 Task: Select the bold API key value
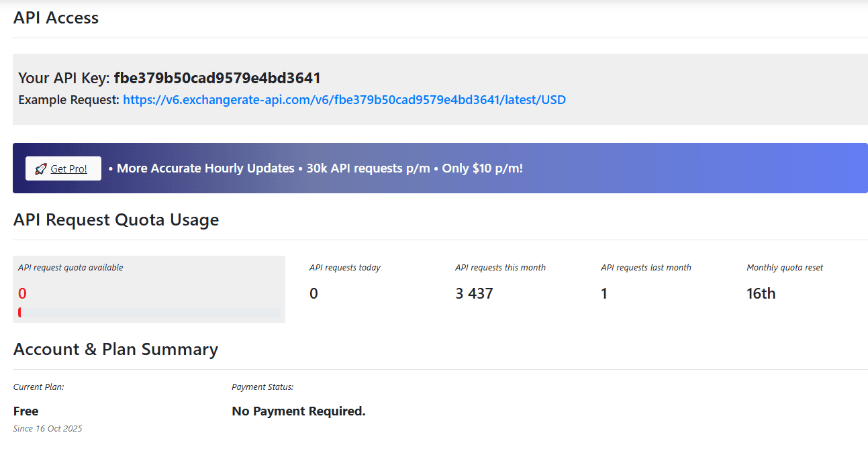pos(217,78)
